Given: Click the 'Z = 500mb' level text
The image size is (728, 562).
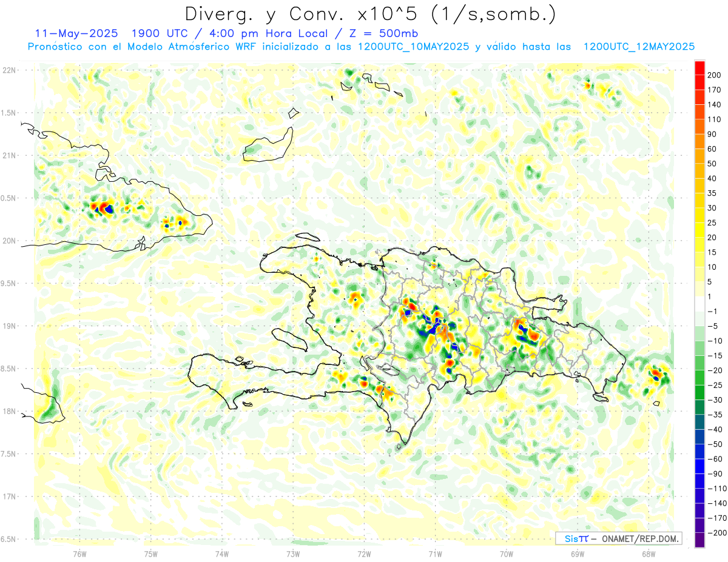Looking at the screenshot, I should [382, 33].
